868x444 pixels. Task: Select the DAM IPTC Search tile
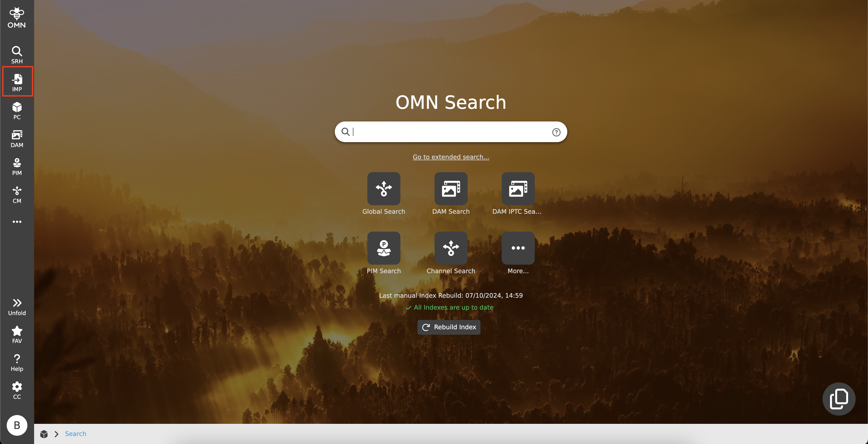517,188
